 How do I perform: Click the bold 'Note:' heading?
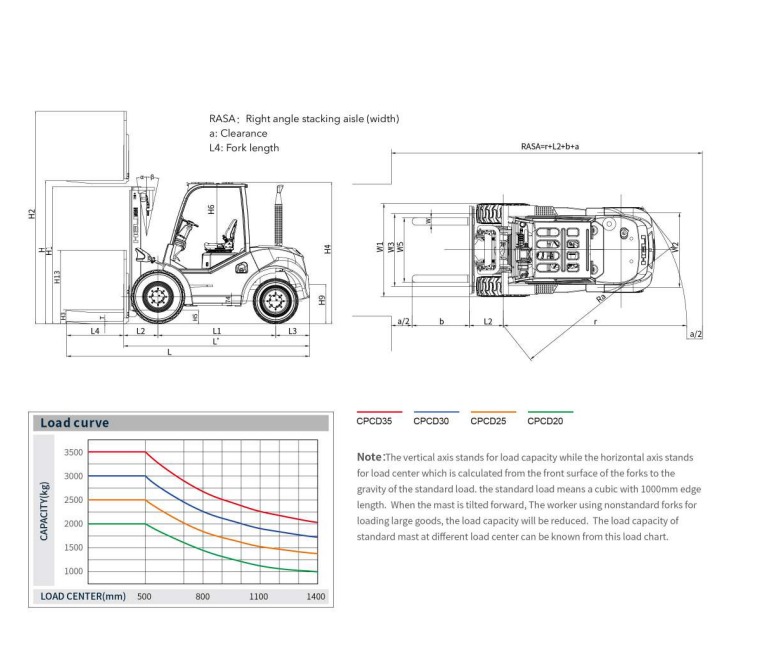pyautogui.click(x=370, y=457)
